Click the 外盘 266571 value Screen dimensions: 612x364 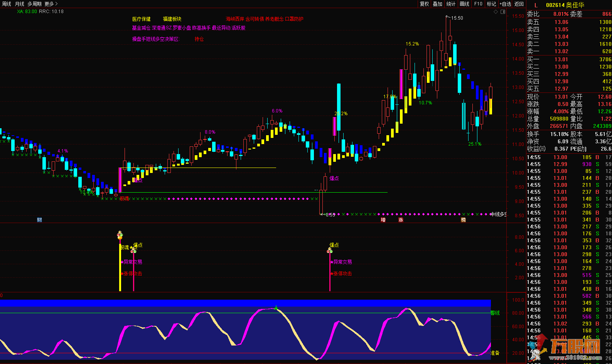(559, 126)
